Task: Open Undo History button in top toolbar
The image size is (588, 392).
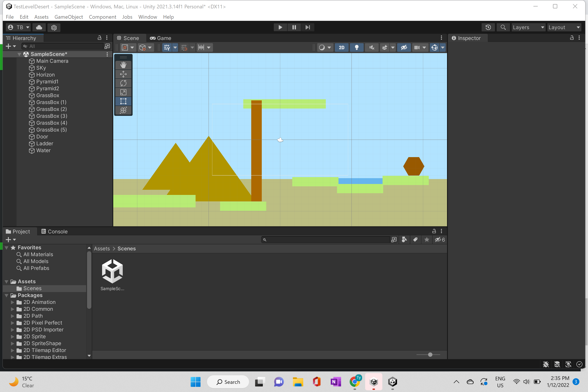Action: (x=488, y=27)
